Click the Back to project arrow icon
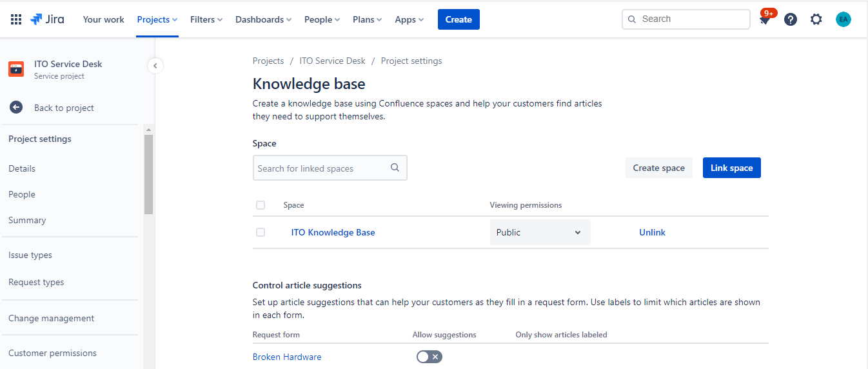Image resolution: width=868 pixels, height=369 pixels. [x=16, y=108]
